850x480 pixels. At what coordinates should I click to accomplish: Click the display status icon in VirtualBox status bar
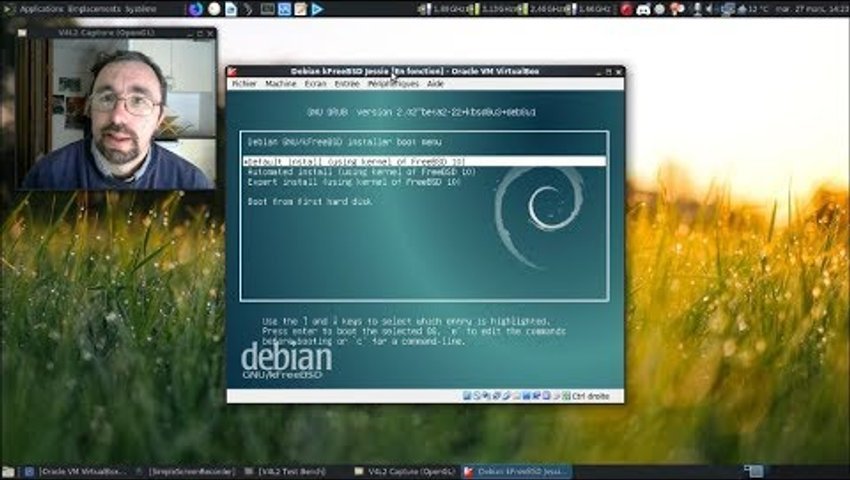(x=526, y=396)
